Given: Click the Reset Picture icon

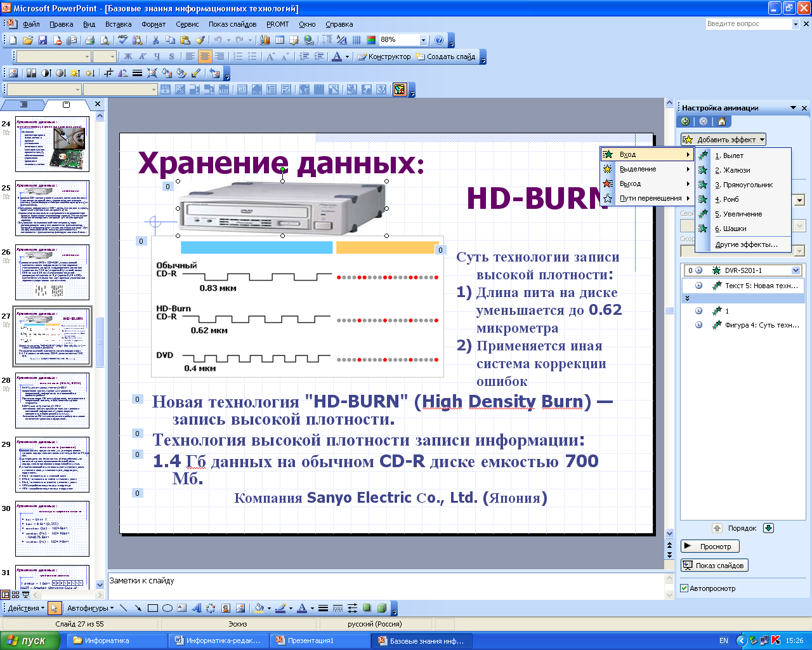Looking at the screenshot, I should [214, 73].
